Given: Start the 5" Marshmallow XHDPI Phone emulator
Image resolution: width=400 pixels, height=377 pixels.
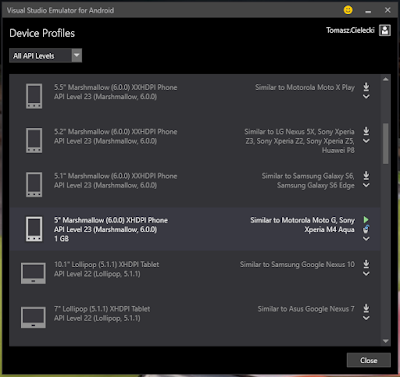Looking at the screenshot, I should [x=366, y=220].
